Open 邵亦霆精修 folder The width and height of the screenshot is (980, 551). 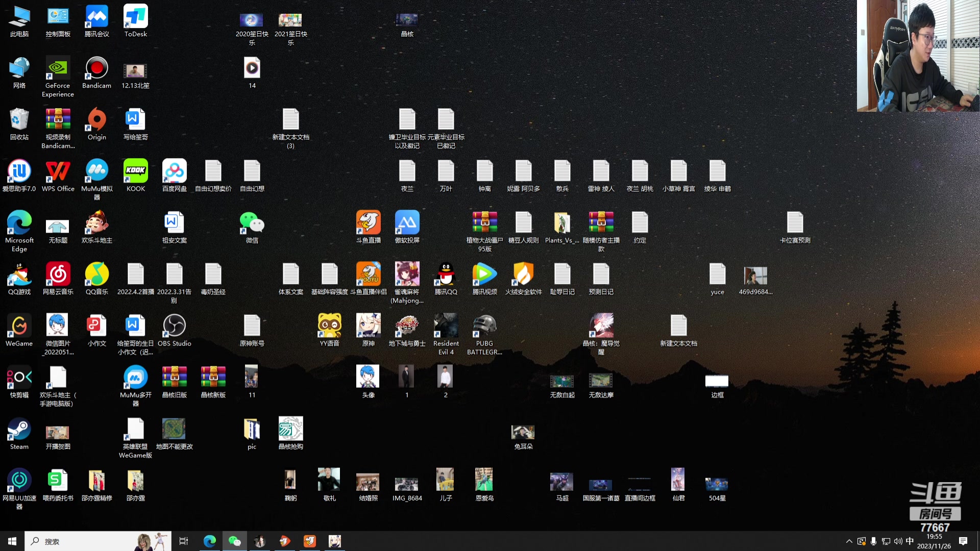(97, 485)
